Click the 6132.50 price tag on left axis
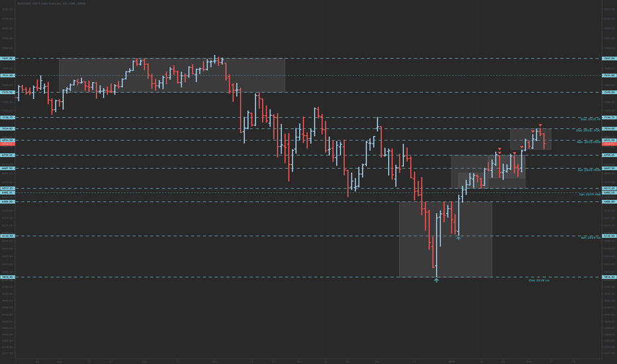The height and width of the screenshot is (364, 617). click(7, 236)
